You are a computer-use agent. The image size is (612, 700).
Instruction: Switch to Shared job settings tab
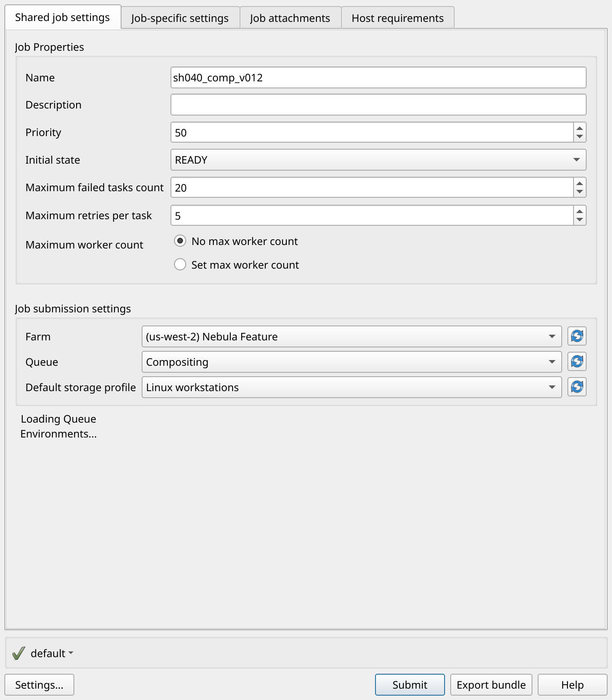click(63, 17)
